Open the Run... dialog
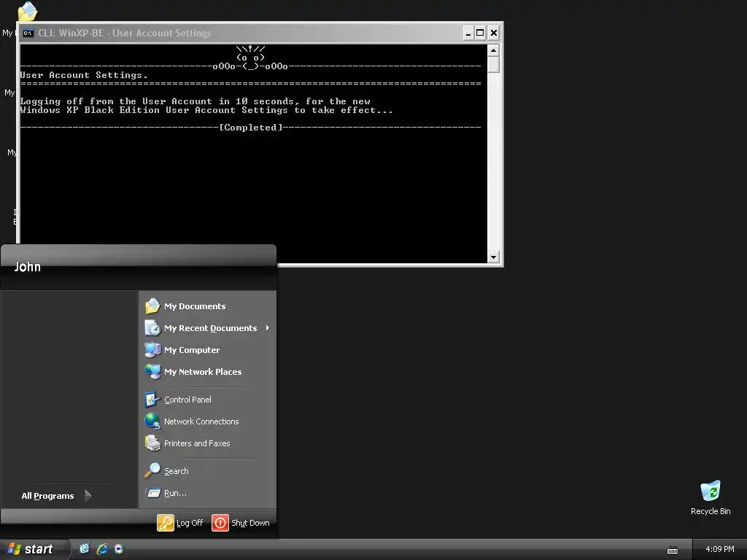 click(208, 493)
